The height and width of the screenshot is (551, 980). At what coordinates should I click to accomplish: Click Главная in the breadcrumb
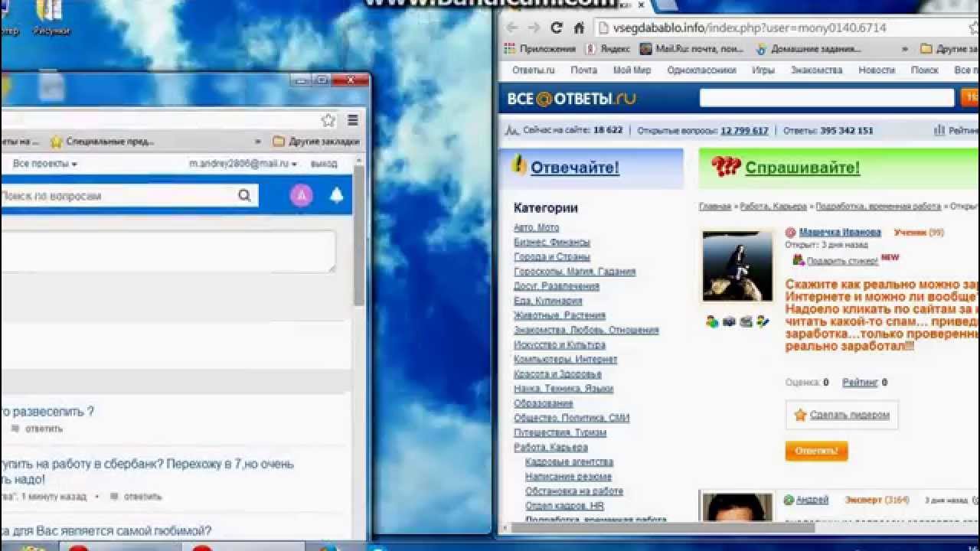coord(715,207)
